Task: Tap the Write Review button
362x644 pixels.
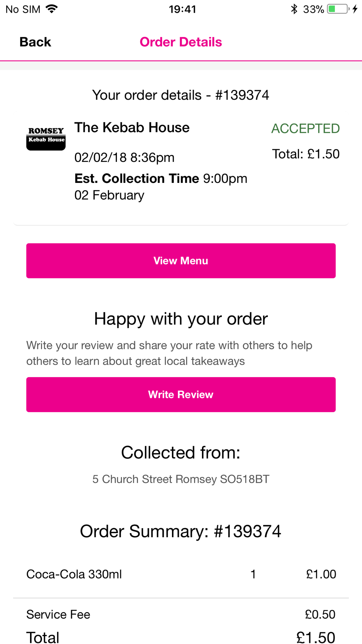Action: [x=181, y=394]
